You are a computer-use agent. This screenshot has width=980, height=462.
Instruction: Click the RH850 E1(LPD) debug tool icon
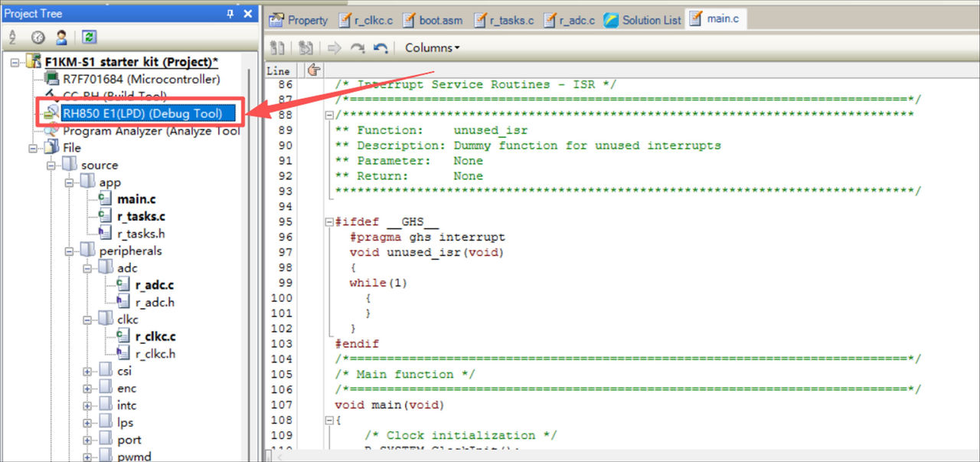tap(51, 113)
